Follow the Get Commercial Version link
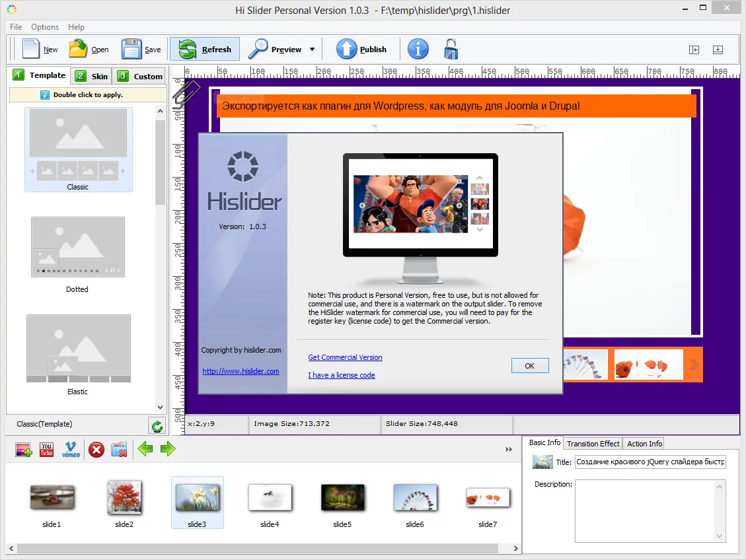 tap(346, 357)
